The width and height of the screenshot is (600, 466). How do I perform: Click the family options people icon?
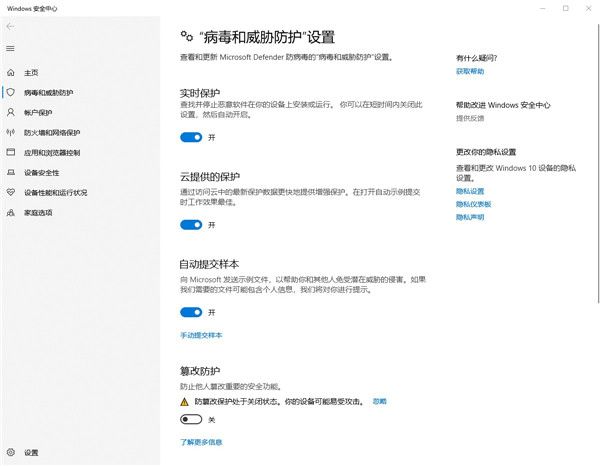pyautogui.click(x=11, y=212)
